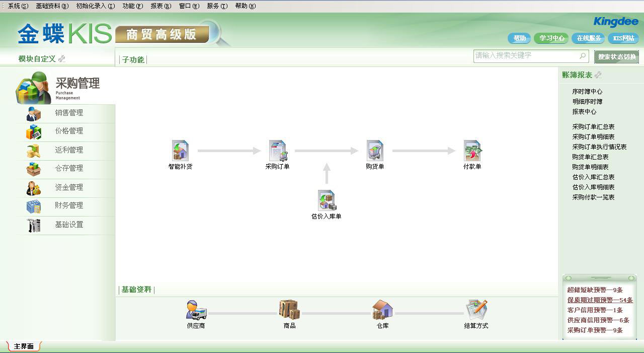Click the 采购管理 purchase management icon
The height and width of the screenshot is (353, 644).
tap(33, 88)
